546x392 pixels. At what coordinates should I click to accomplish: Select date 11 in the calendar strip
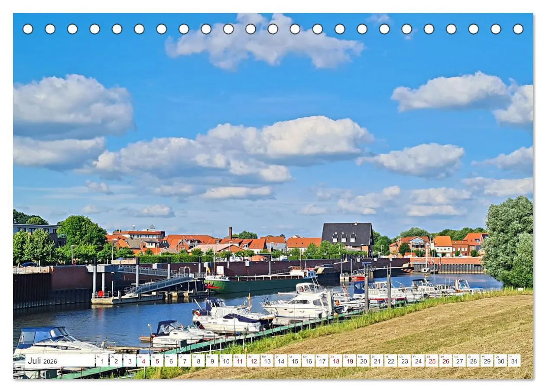(239, 361)
